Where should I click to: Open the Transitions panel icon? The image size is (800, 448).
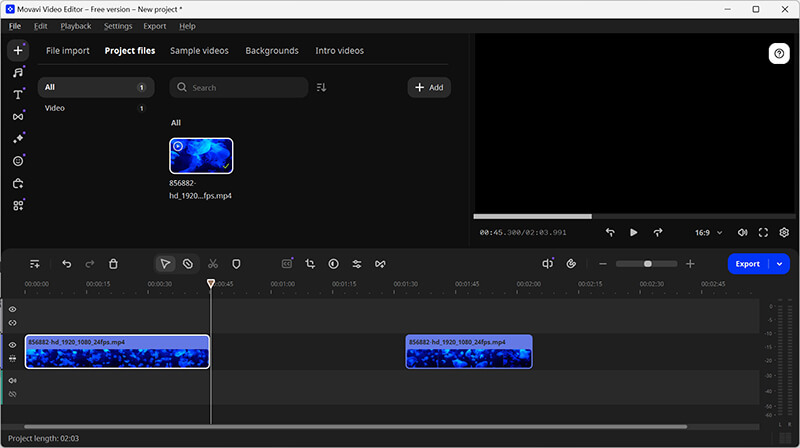pyautogui.click(x=18, y=117)
